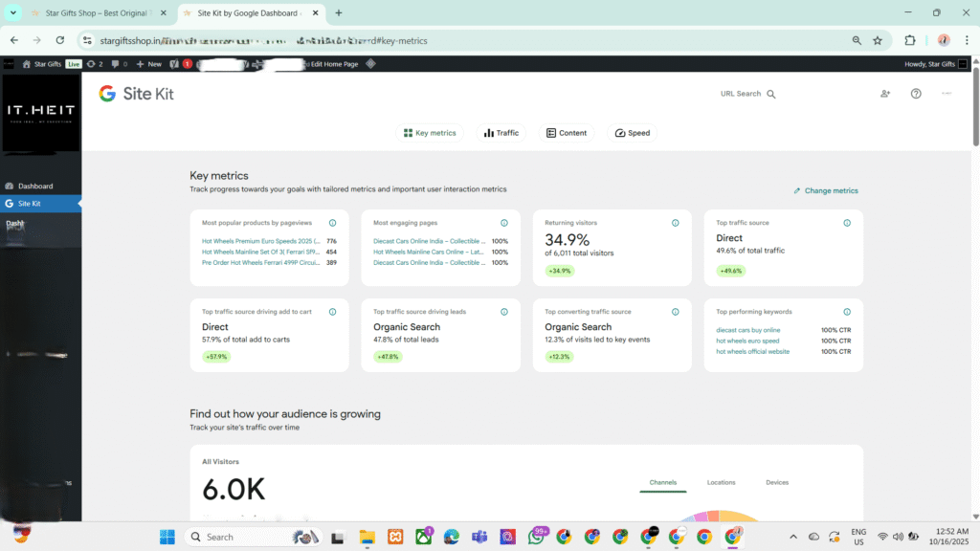Open the clock showing 12:52 AM
Screen dimensions: 980x551
[x=948, y=537]
